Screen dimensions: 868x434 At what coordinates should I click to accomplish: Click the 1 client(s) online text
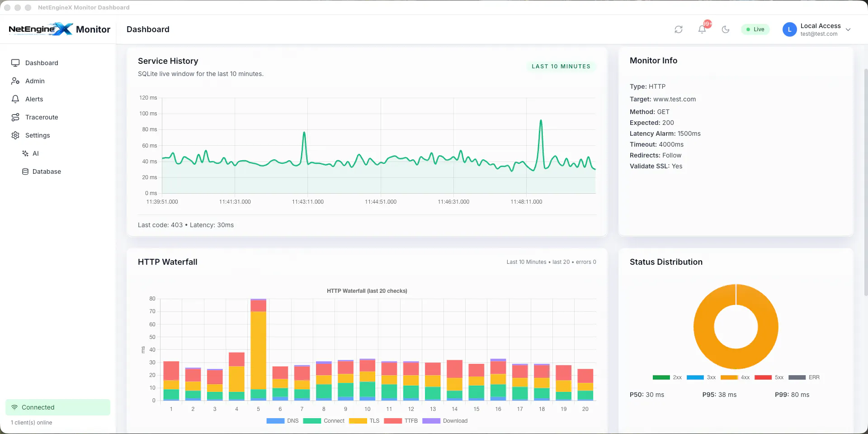(x=32, y=423)
